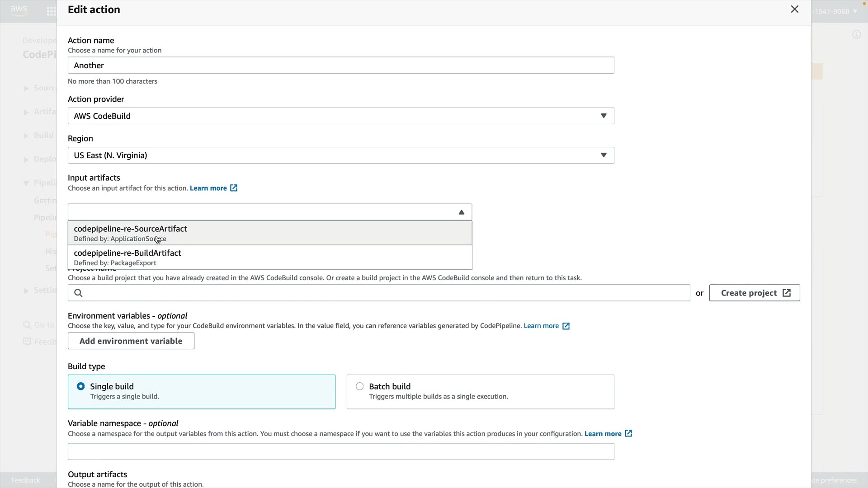Image resolution: width=868 pixels, height=488 pixels.
Task: Select the Batch build radio button
Action: coord(360,386)
